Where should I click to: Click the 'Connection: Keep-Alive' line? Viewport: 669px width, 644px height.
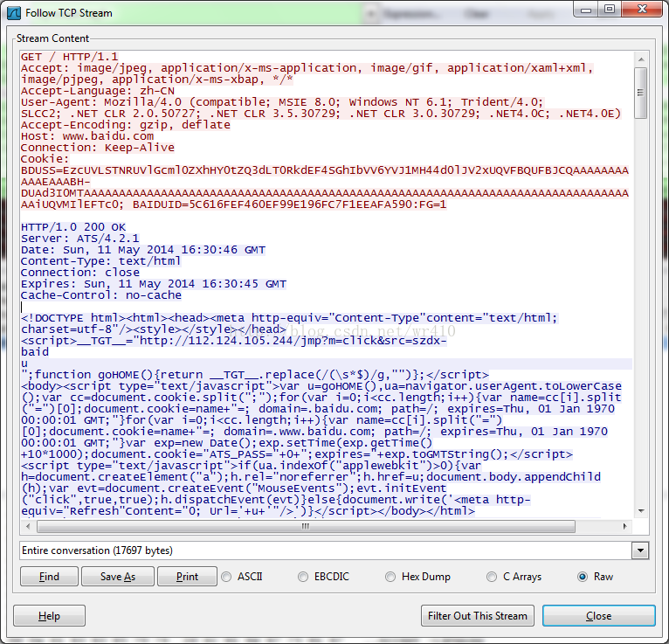point(98,148)
